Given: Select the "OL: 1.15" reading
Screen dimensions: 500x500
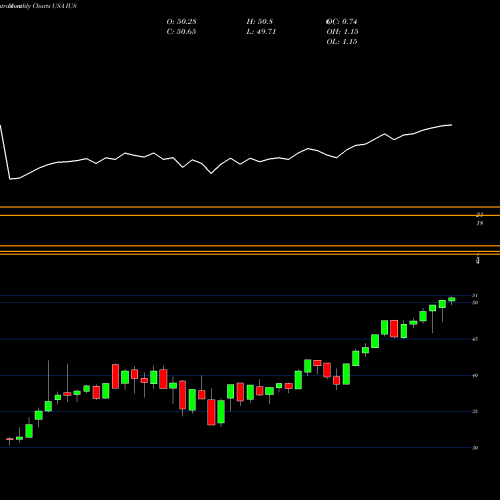Looking at the screenshot, I should tap(342, 42).
